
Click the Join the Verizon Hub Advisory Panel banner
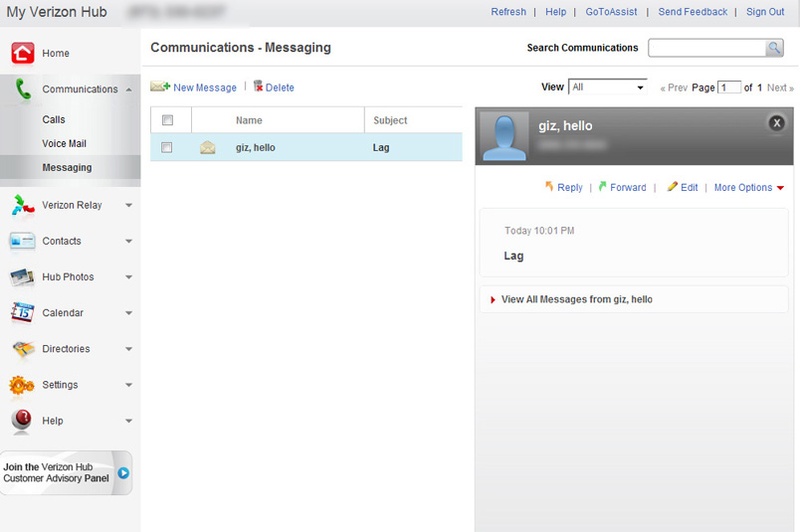66,473
